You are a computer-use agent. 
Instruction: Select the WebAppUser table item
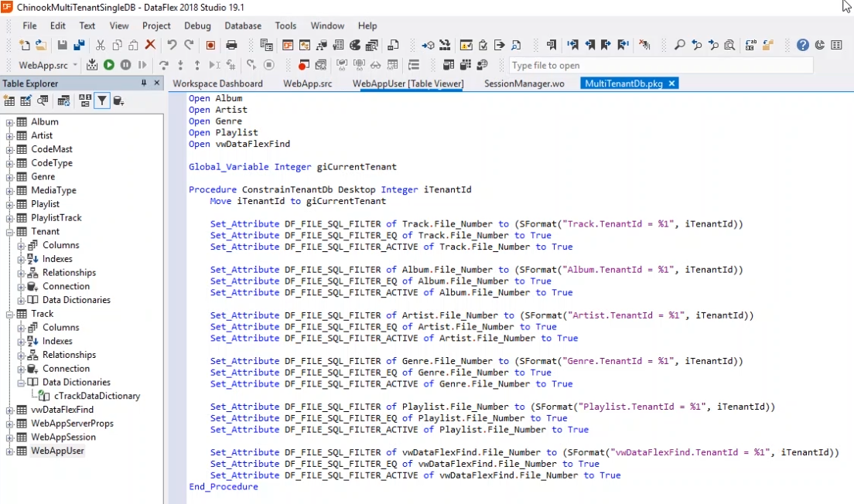point(57,451)
